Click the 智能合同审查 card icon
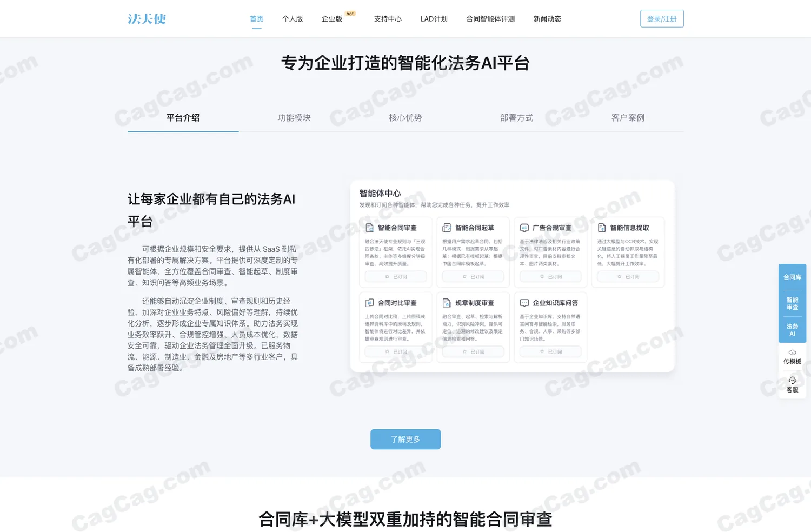This screenshot has height=532, width=811. tap(369, 228)
